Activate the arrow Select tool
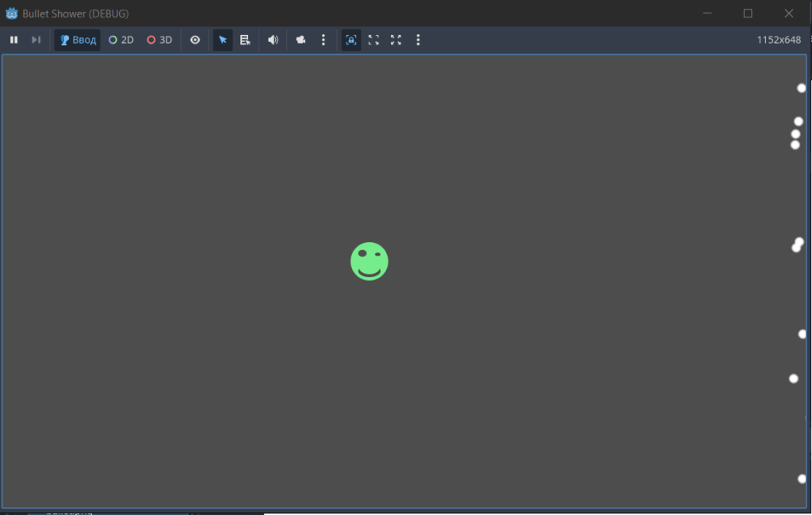This screenshot has height=515, width=812. click(223, 40)
